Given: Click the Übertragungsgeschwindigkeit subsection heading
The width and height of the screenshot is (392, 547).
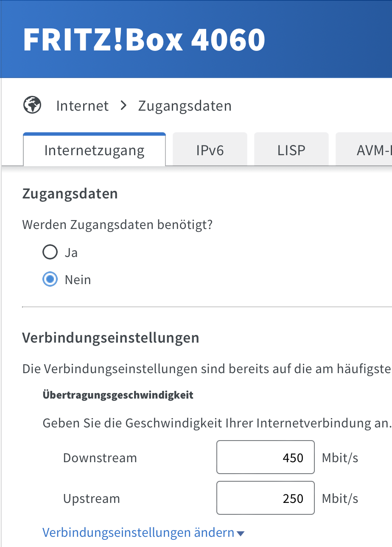Looking at the screenshot, I should (x=118, y=395).
